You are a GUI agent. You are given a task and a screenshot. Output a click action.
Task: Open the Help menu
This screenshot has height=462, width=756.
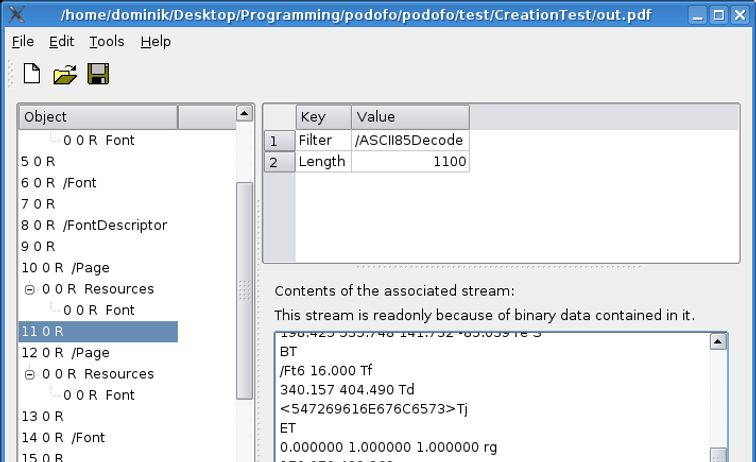[155, 41]
